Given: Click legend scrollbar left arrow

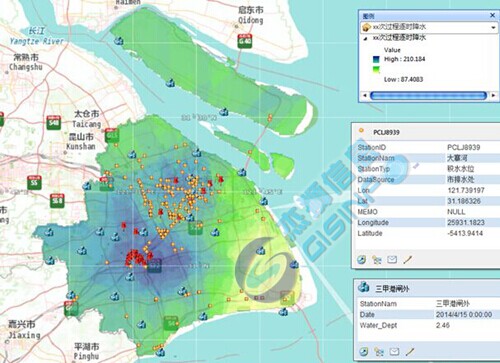Looking at the screenshot, I should [365, 95].
